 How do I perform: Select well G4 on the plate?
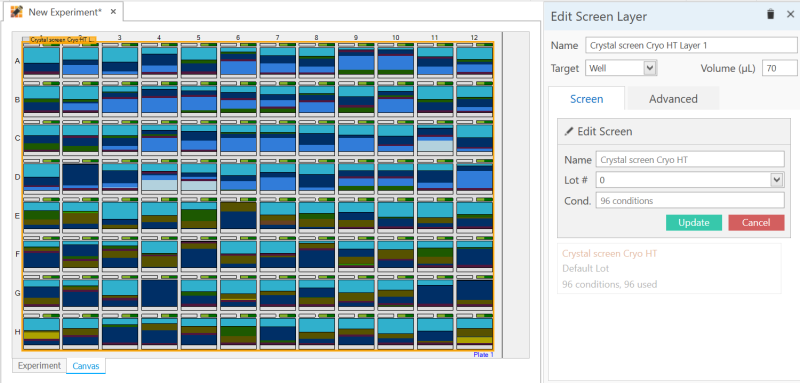tap(159, 293)
